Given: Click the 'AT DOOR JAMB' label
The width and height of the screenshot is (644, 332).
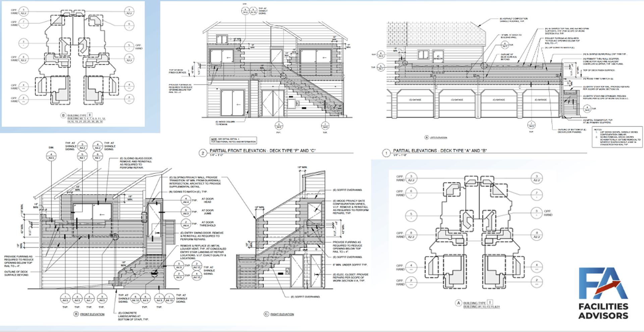Looking at the screenshot, I should coord(207,212).
